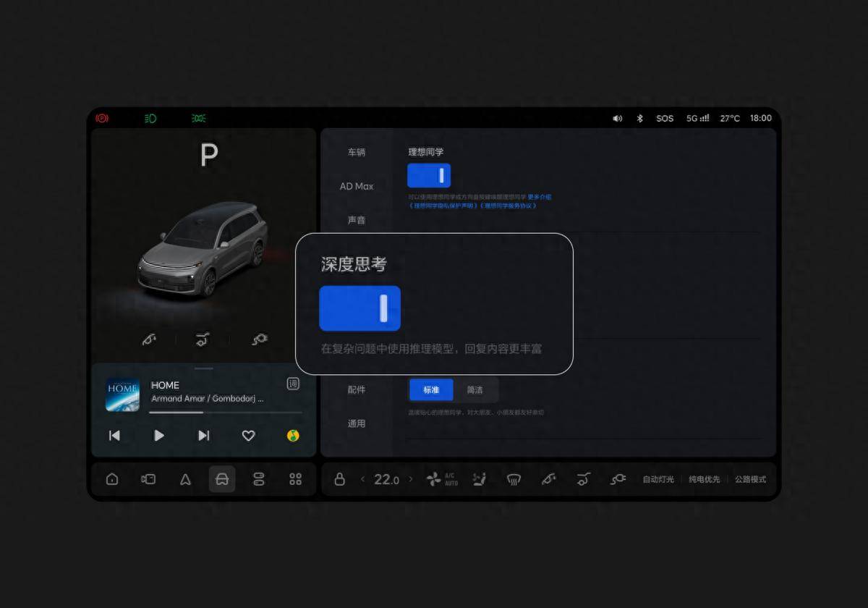Switch to the 声音 settings tab
Viewport: 868px width, 608px height.
click(x=357, y=220)
